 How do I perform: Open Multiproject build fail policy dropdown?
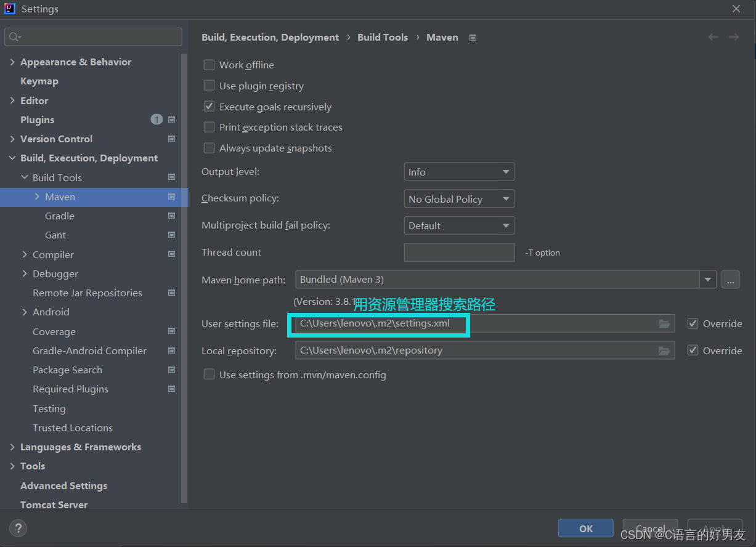(459, 225)
